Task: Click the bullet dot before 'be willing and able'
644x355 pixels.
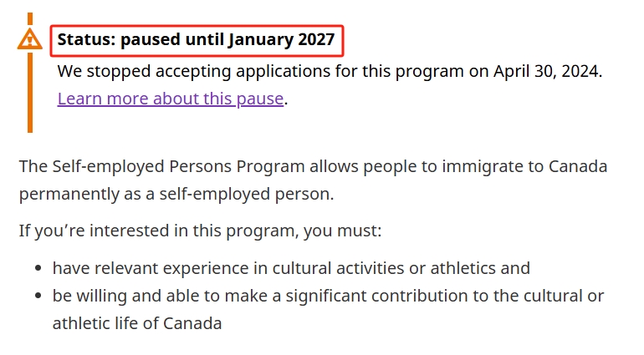Action: coord(38,296)
